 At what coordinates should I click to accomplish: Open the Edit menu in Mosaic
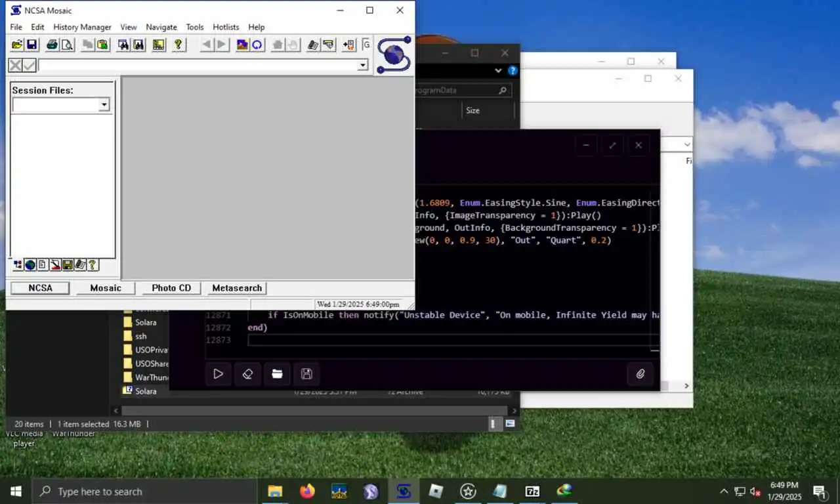pos(37,27)
